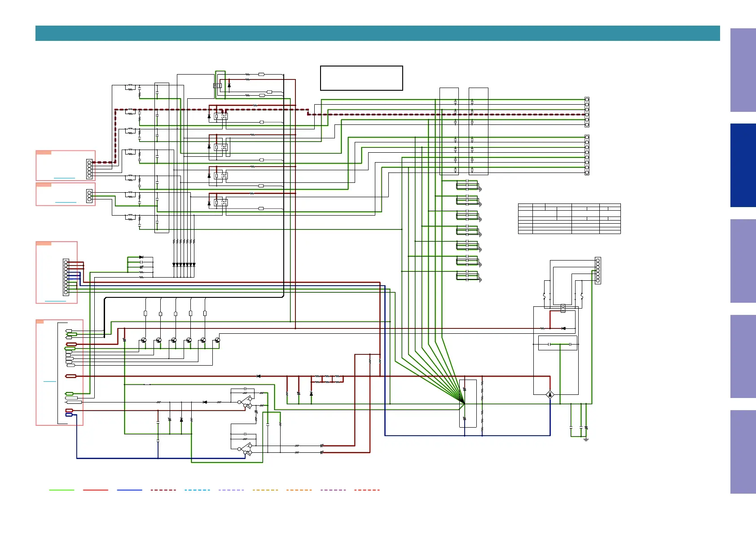Open the topmost purple side tab

[x=743, y=70]
